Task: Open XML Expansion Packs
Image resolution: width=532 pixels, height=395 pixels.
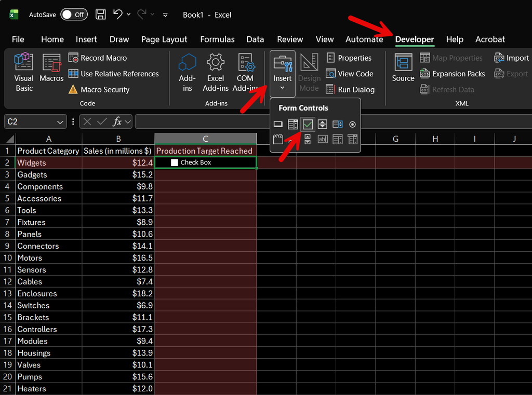Action: coord(453,74)
